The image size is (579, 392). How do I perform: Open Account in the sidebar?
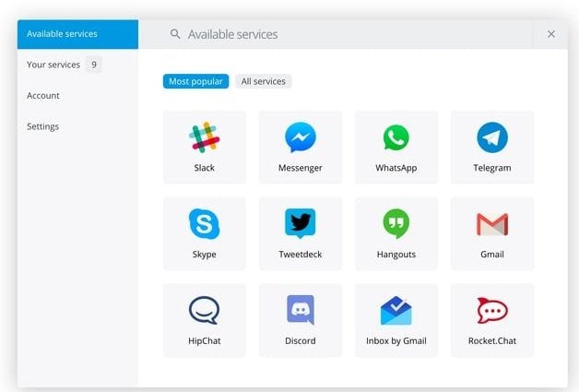[x=77, y=95]
